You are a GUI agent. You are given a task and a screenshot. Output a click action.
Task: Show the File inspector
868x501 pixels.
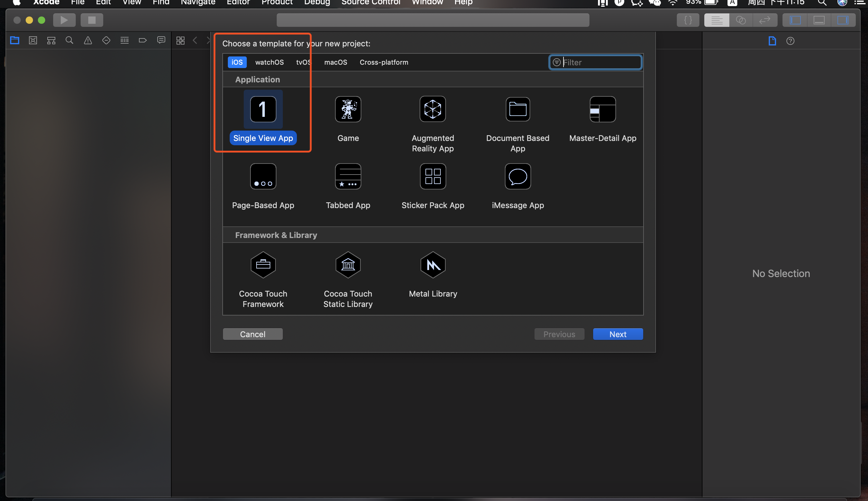tap(772, 41)
